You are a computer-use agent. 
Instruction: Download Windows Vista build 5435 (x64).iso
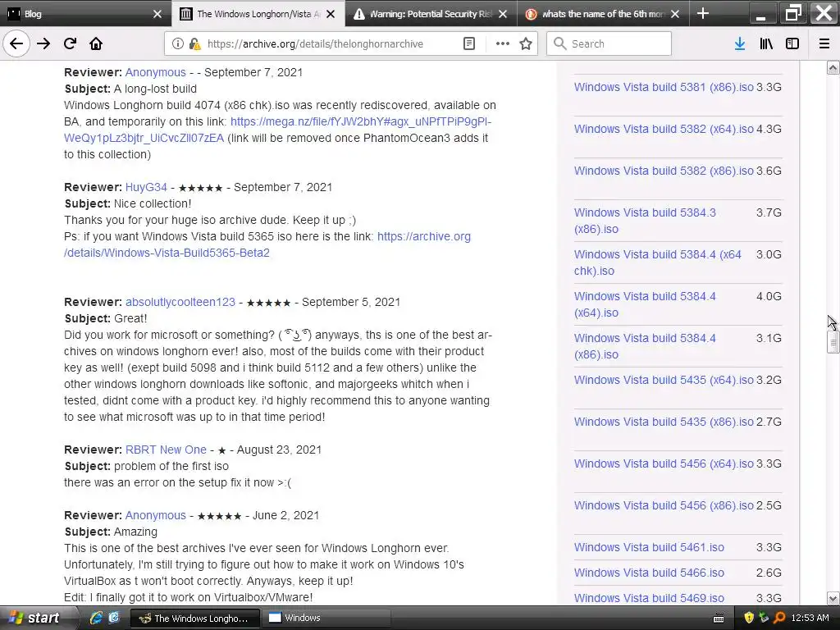pyautogui.click(x=664, y=380)
